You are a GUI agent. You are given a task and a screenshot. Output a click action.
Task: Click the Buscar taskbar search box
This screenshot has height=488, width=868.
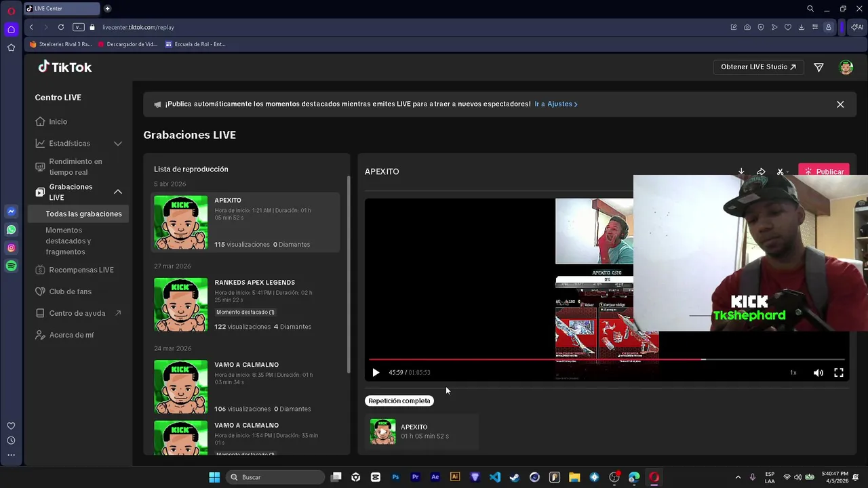tap(275, 477)
